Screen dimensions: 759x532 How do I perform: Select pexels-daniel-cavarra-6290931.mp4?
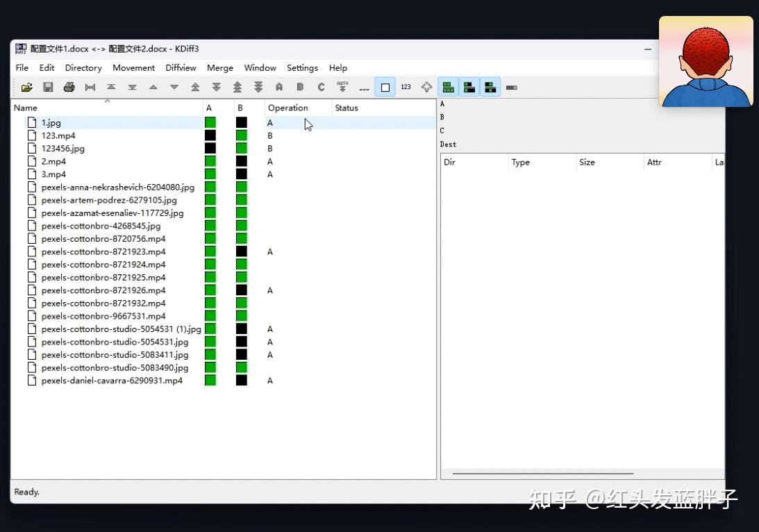coord(112,381)
